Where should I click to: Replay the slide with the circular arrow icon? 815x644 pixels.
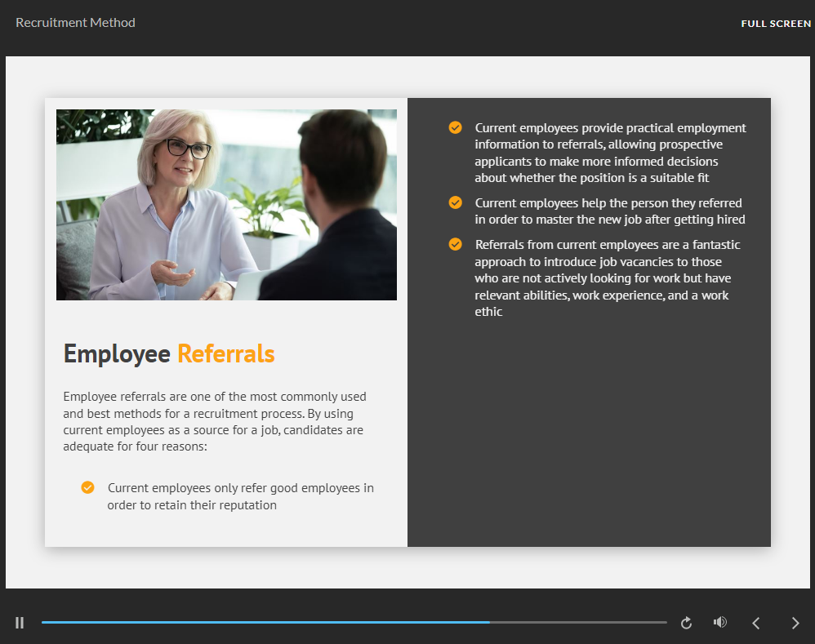[686, 623]
